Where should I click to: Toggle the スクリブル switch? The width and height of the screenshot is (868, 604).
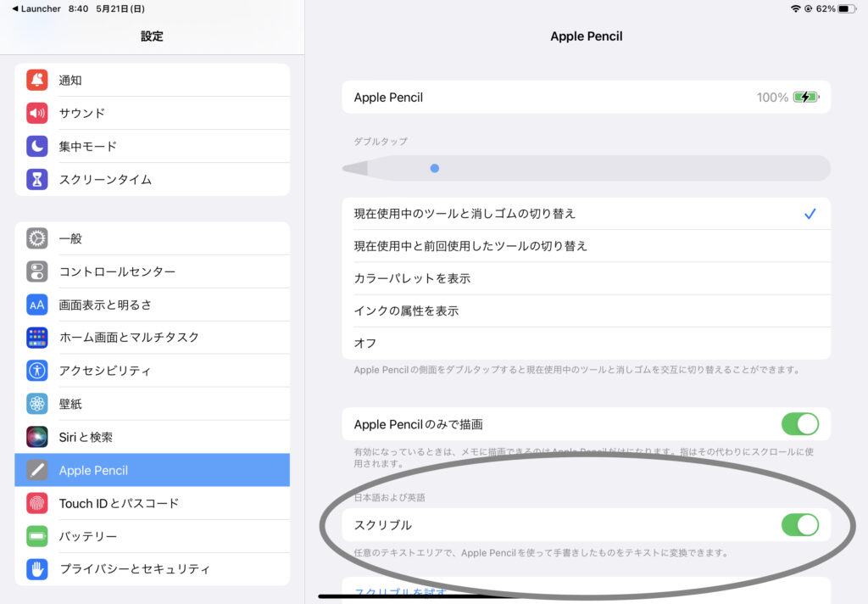pyautogui.click(x=800, y=525)
